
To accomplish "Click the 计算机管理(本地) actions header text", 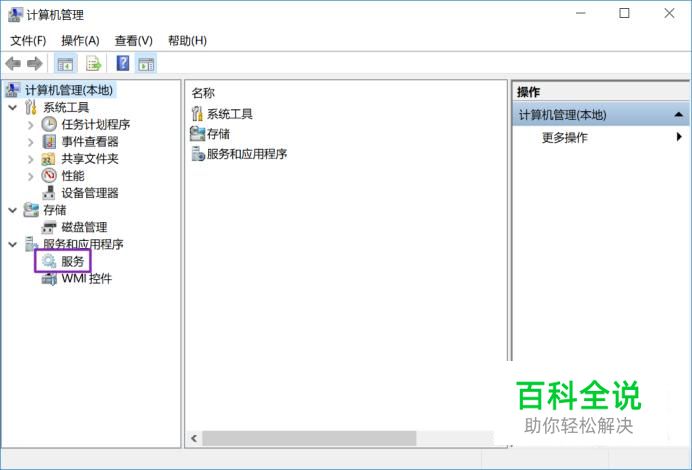I will (562, 115).
